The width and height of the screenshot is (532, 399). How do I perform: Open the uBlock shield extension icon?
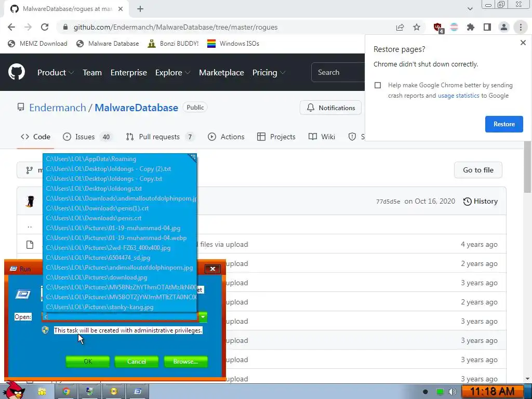438,27
